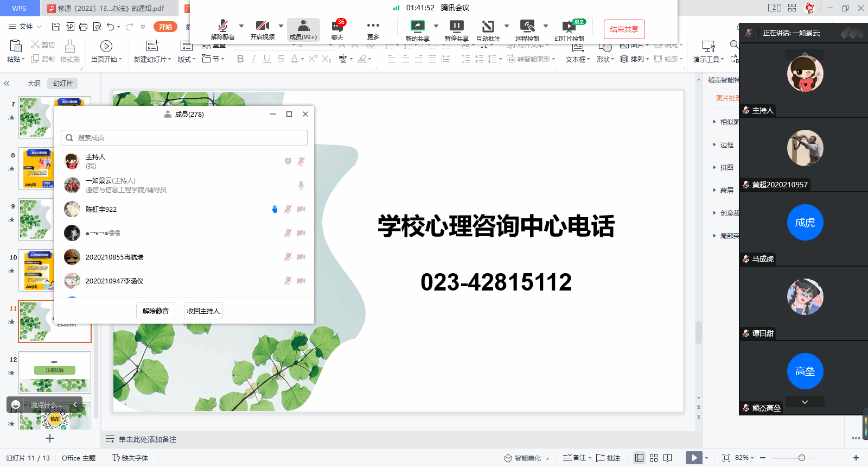Open slideshow control in meeting toolbar

[569, 26]
